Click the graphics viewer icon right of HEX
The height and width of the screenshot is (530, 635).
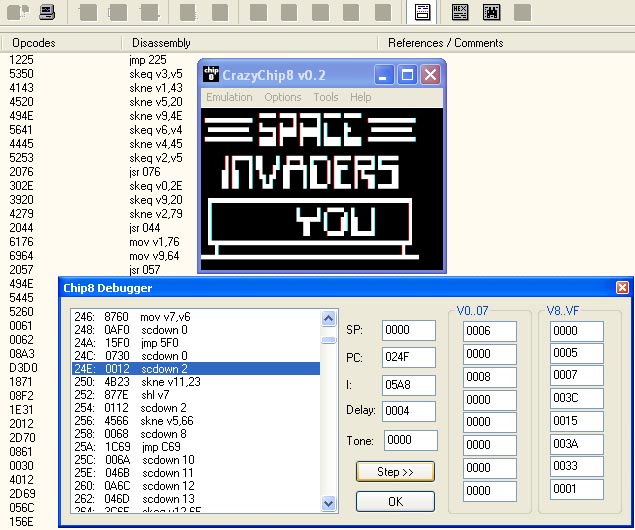491,13
